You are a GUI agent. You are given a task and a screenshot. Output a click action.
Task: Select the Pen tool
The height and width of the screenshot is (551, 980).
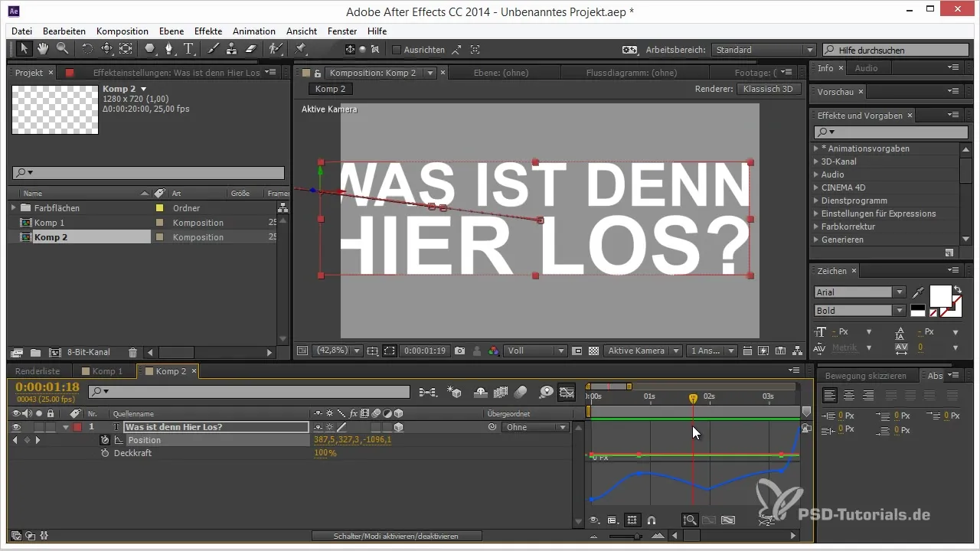(169, 49)
